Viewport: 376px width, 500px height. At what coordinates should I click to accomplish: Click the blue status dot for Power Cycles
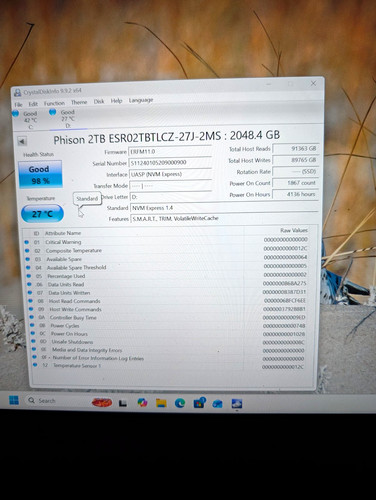32,325
